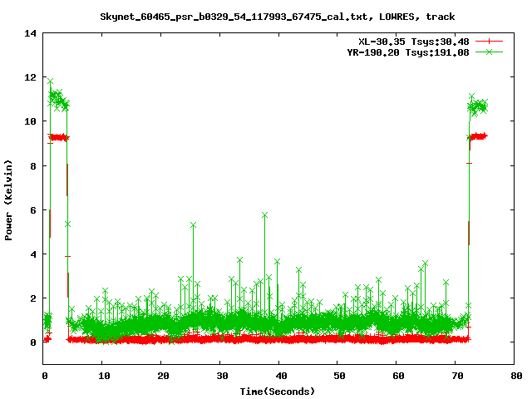Click the 'Time(Seconds)' x-axis label
The height and width of the screenshot is (399, 532).
tap(277, 392)
